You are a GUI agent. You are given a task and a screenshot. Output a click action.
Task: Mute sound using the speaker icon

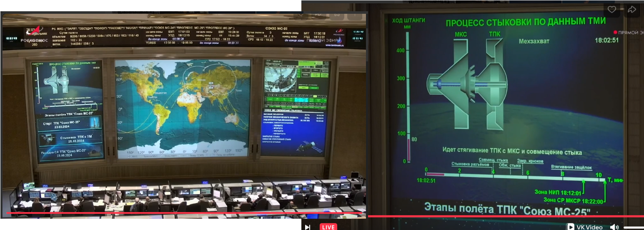pyautogui.click(x=614, y=227)
